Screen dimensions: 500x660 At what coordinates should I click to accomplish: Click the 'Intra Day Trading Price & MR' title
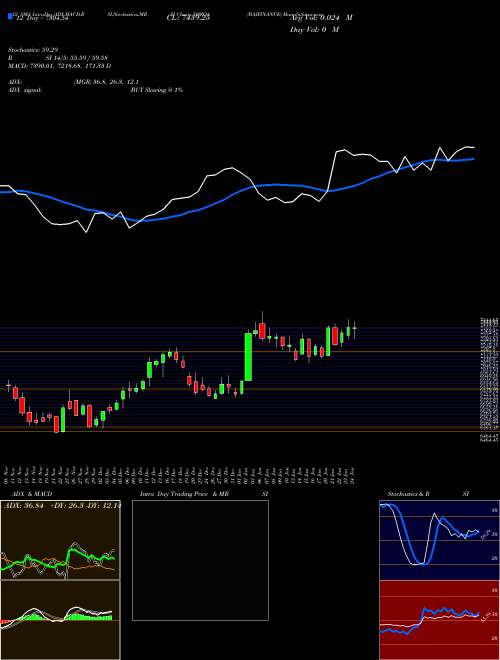(x=184, y=494)
